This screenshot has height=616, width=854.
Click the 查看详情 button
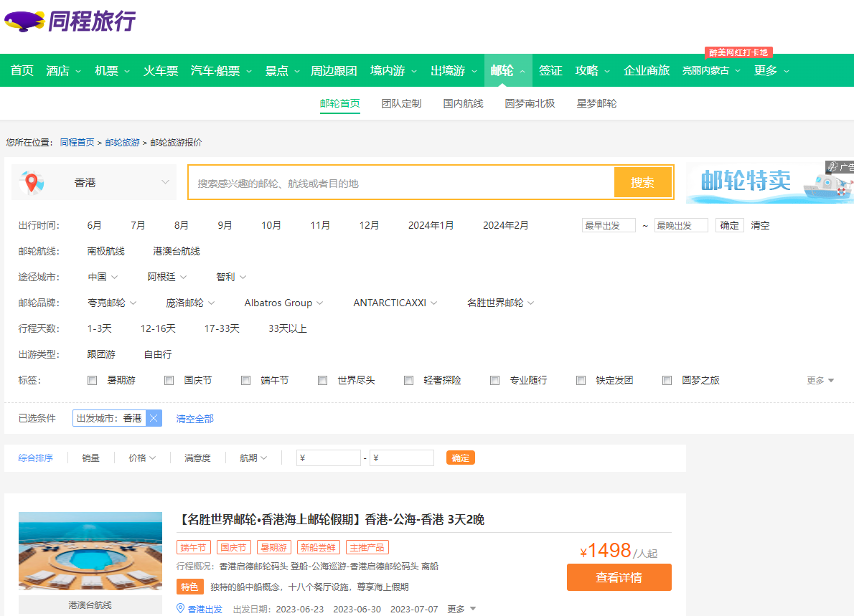(619, 577)
